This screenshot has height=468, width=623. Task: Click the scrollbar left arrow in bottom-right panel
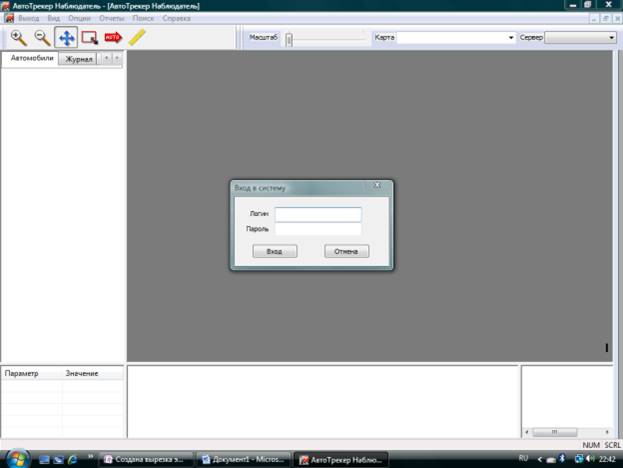tap(527, 432)
